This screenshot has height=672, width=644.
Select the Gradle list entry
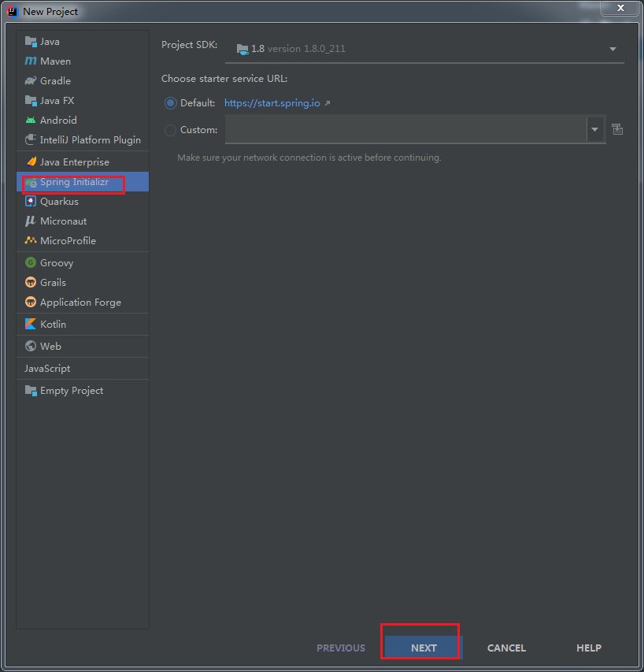tap(83, 80)
